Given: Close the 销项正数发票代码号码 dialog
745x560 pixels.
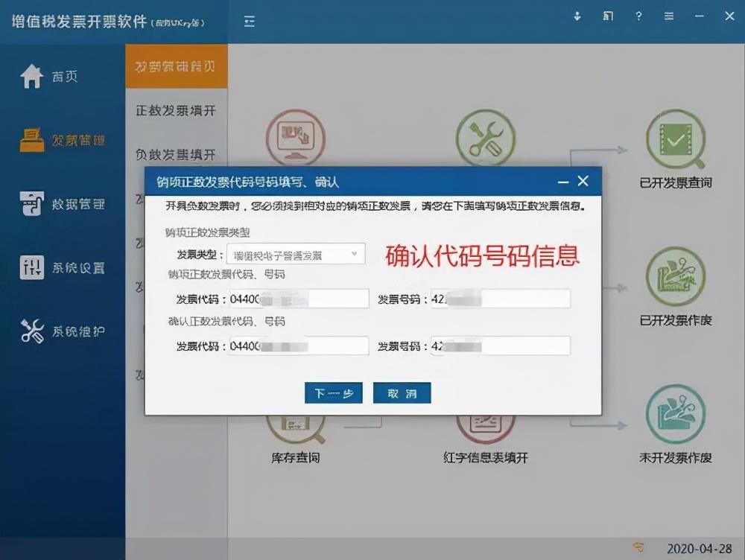Looking at the screenshot, I should 583,181.
